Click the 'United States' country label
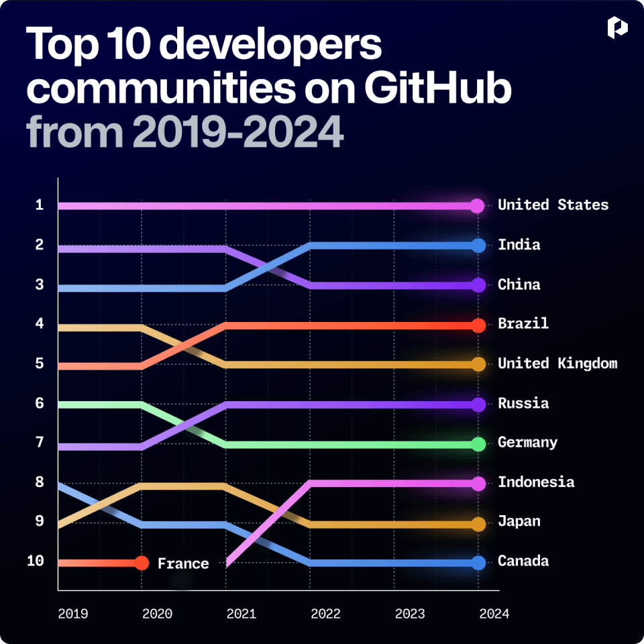 [x=553, y=205]
